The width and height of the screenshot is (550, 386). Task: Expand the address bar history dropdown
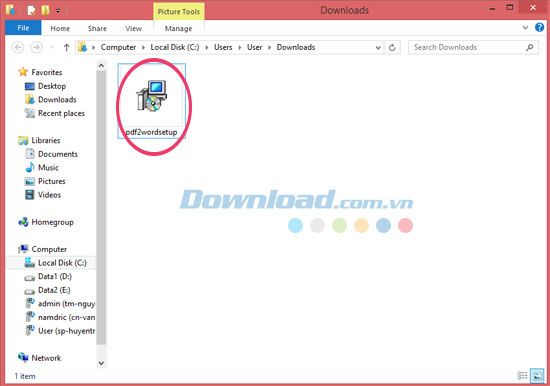tap(378, 47)
